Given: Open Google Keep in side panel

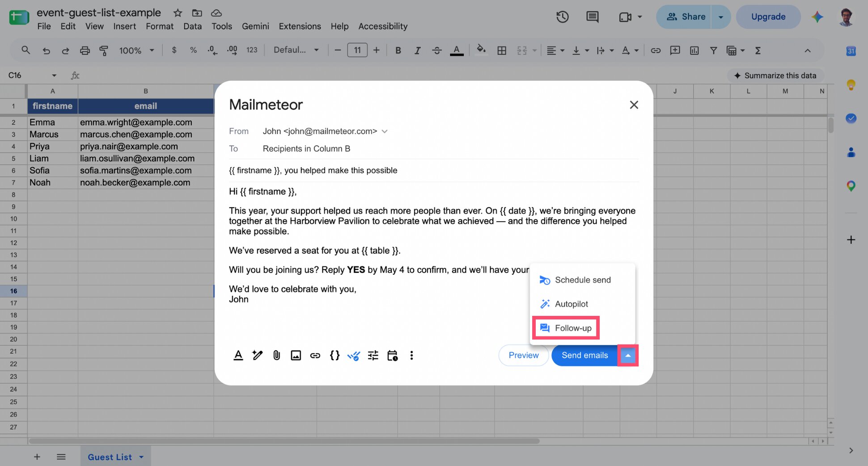Looking at the screenshot, I should [x=851, y=84].
